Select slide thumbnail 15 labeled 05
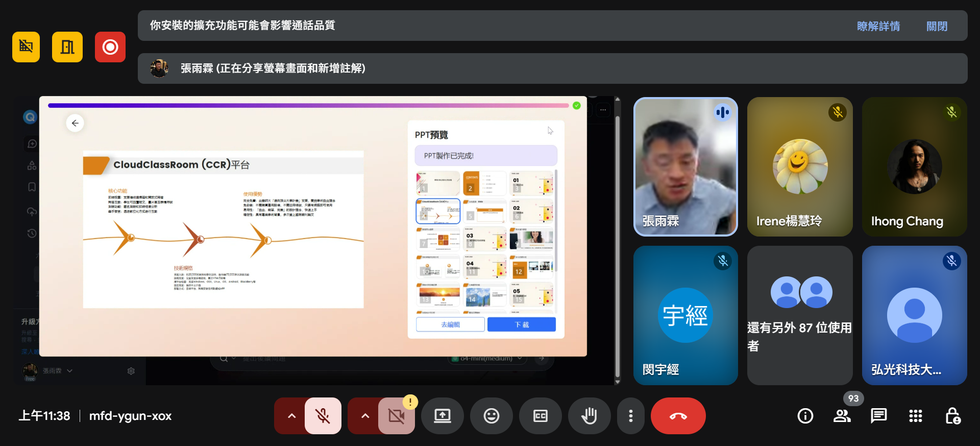The height and width of the screenshot is (446, 980). click(x=532, y=295)
